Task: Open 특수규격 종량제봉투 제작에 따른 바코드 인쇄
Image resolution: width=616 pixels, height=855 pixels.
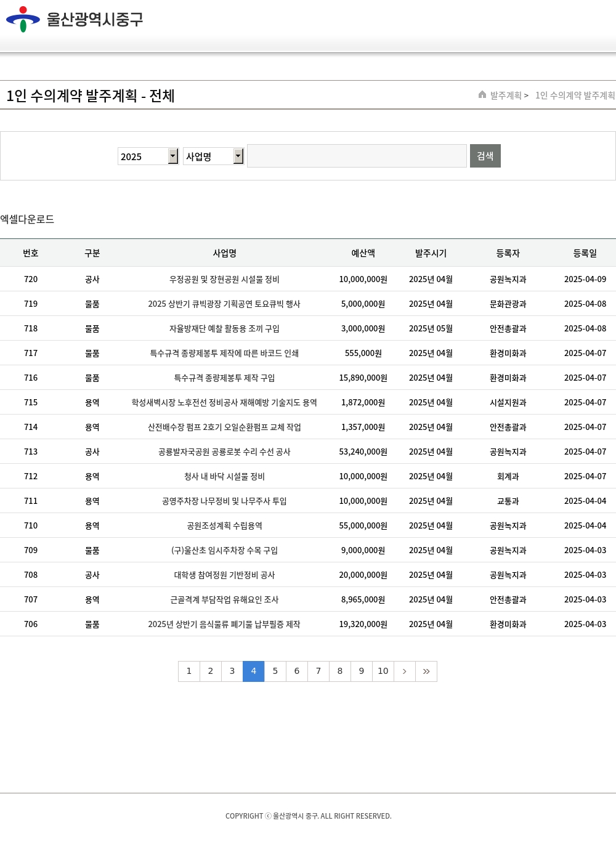Action: coord(224,353)
